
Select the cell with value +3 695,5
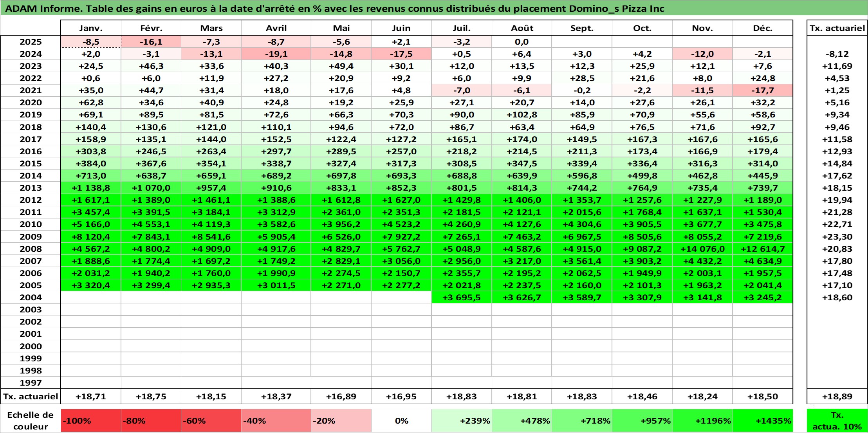[x=462, y=298]
